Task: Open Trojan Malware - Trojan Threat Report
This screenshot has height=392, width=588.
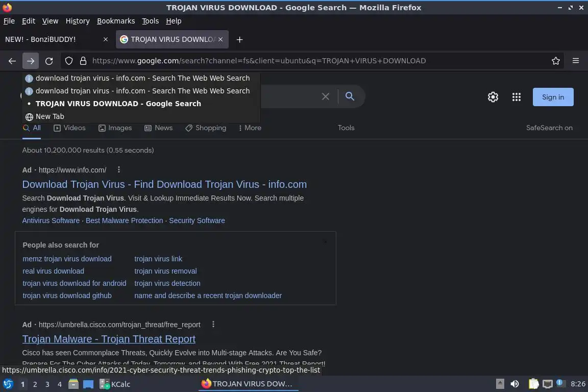Action: coord(109,339)
